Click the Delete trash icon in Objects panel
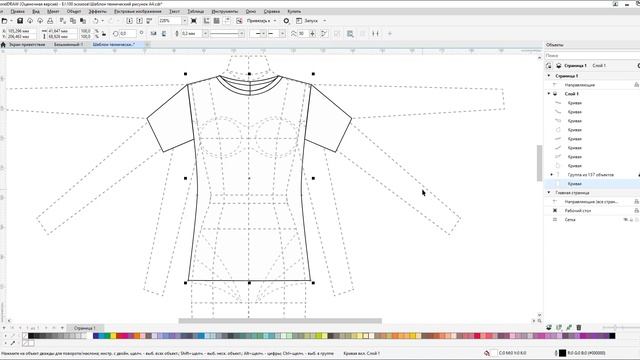The width and height of the screenshot is (640, 360). point(579,327)
